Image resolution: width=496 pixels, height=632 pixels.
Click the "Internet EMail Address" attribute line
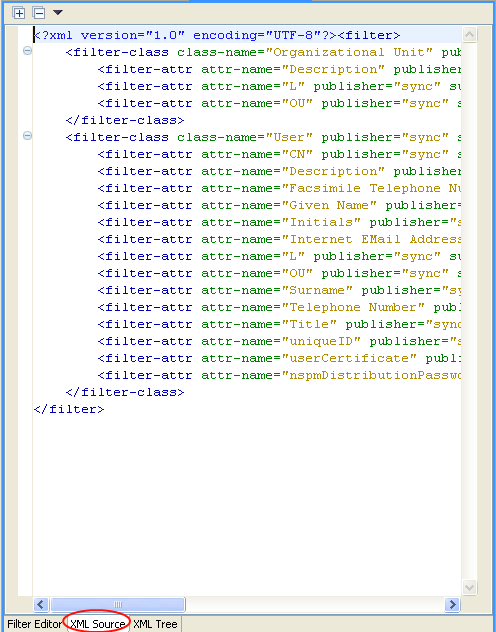click(279, 239)
